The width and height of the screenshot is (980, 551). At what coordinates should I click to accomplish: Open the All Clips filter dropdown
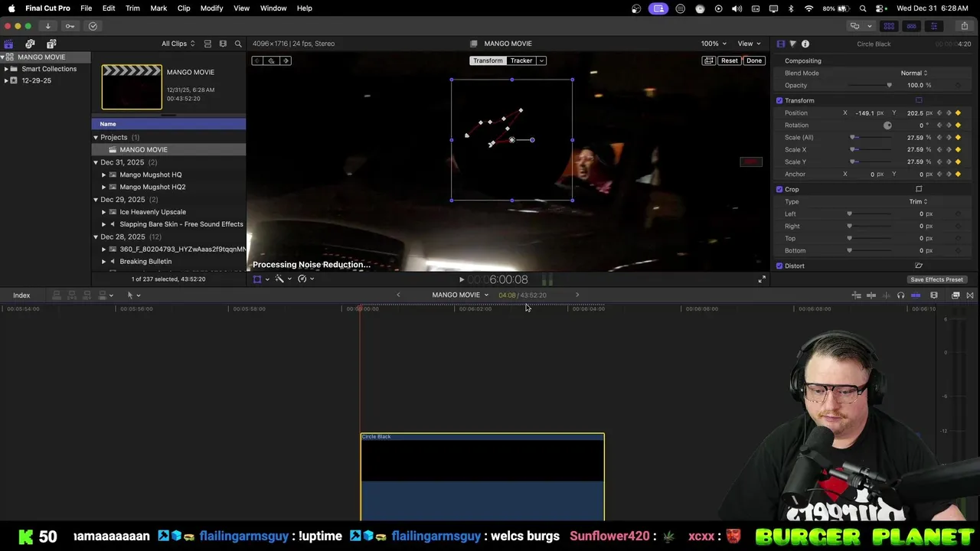[178, 44]
